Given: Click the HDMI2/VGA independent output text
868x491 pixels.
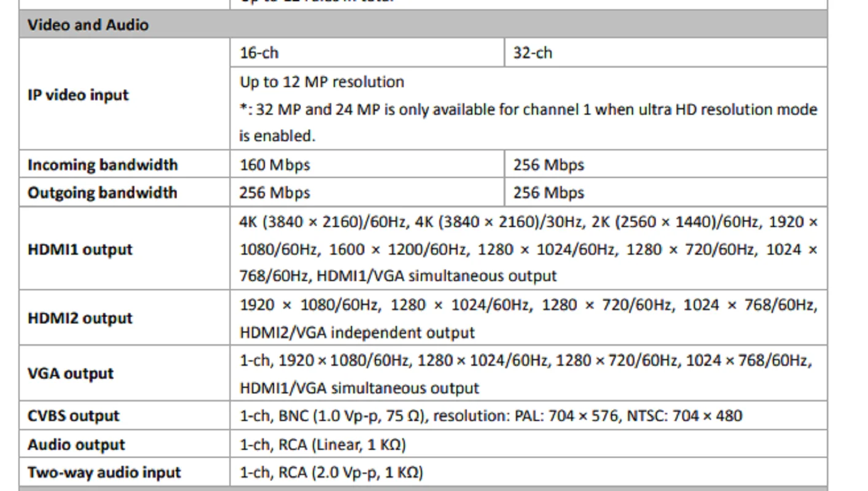Looking at the screenshot, I should point(357,333).
